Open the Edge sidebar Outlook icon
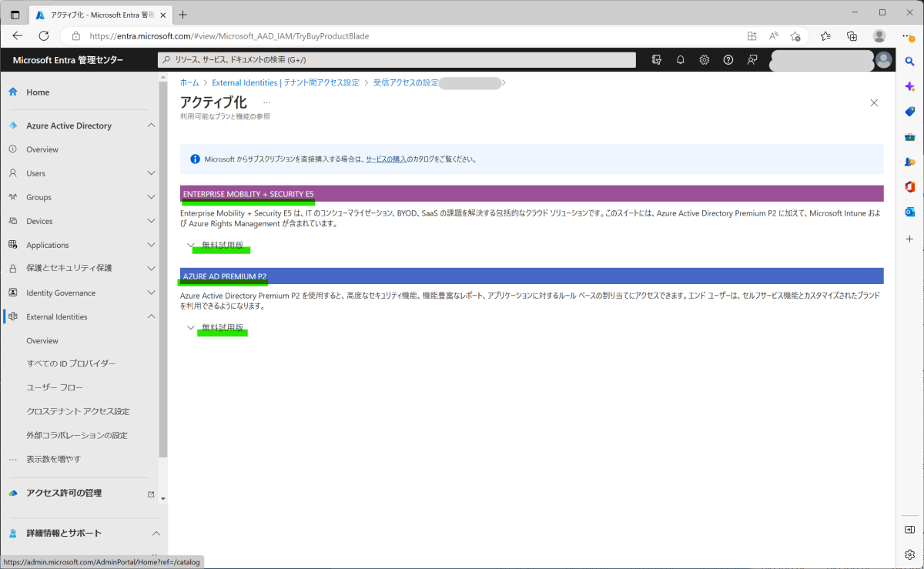Screen dimensions: 924x569 pos(909,212)
